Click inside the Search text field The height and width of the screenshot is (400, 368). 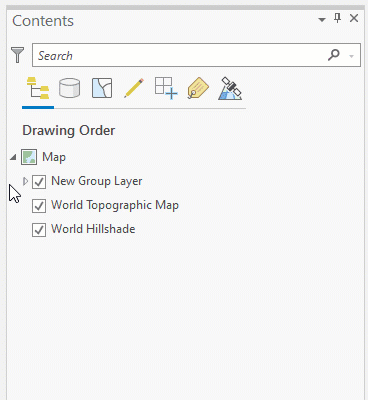(180, 55)
